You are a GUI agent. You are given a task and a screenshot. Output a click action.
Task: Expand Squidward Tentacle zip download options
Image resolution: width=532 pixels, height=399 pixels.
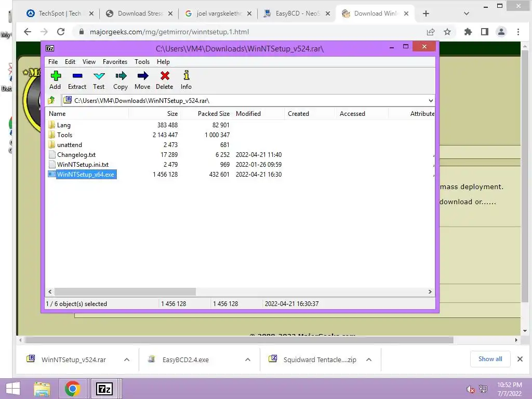(x=369, y=360)
